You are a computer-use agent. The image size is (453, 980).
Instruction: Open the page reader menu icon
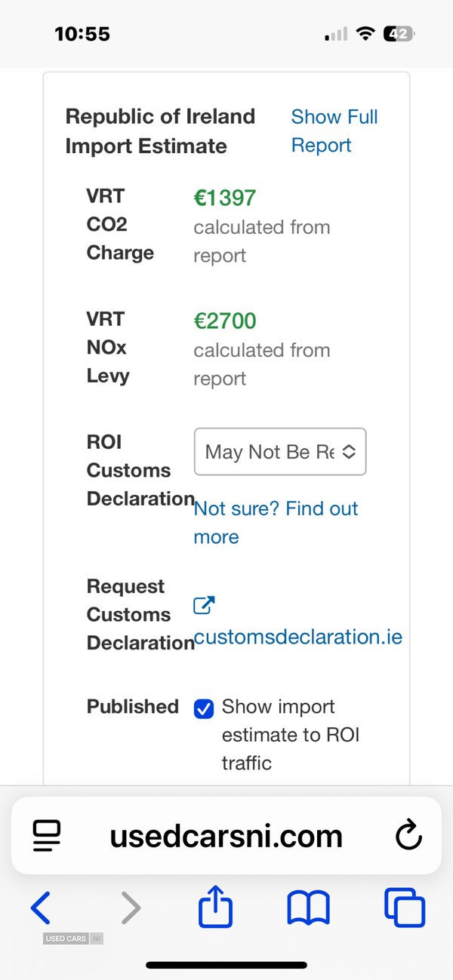[x=47, y=836]
